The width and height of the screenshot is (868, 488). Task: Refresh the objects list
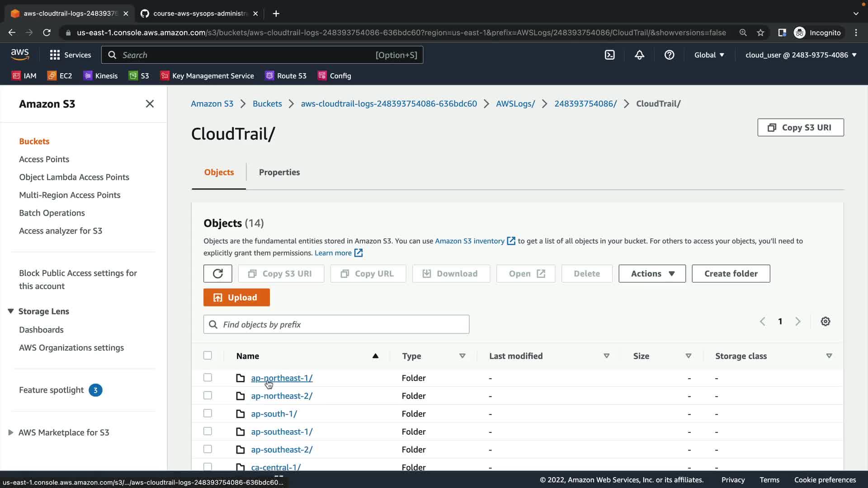point(217,273)
